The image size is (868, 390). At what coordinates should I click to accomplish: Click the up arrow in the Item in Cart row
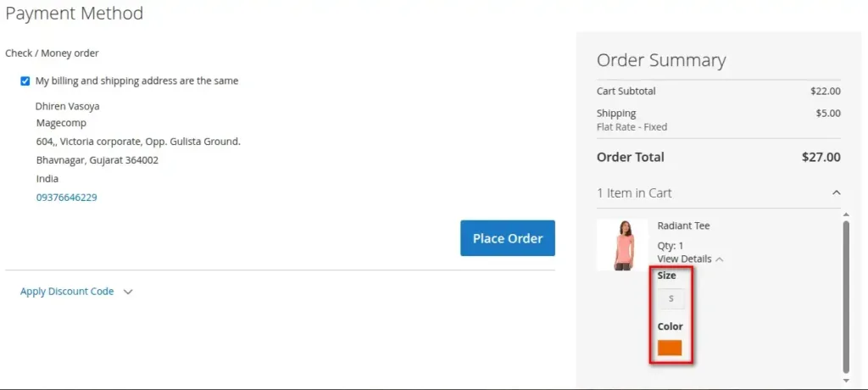click(x=836, y=193)
